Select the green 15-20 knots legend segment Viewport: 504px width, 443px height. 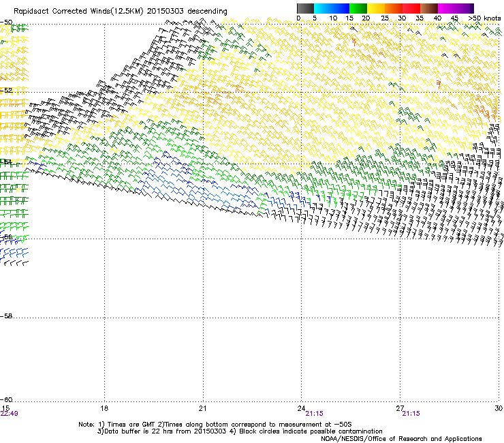(x=358, y=8)
